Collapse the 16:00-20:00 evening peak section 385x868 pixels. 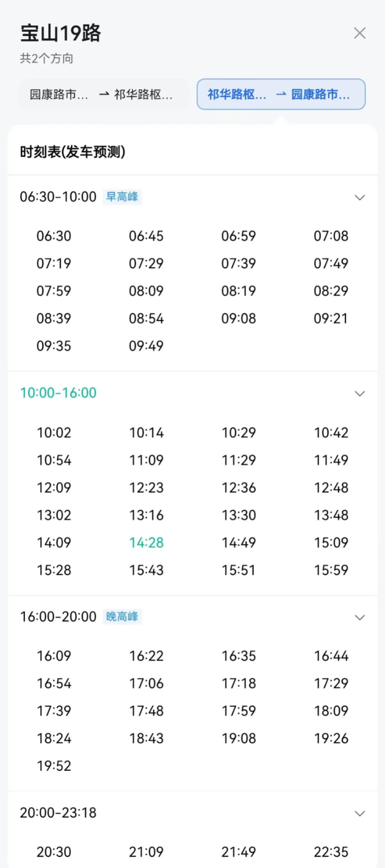(360, 617)
